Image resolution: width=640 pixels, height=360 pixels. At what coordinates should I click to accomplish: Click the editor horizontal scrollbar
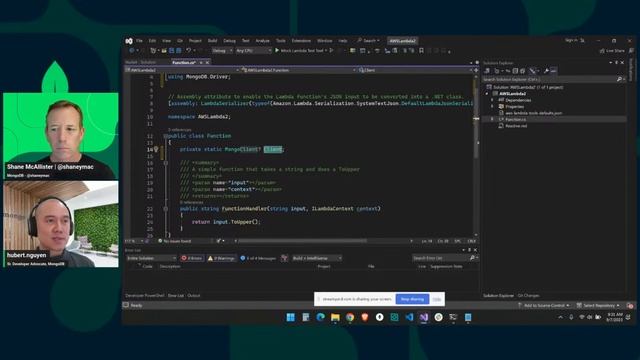[x=302, y=241]
